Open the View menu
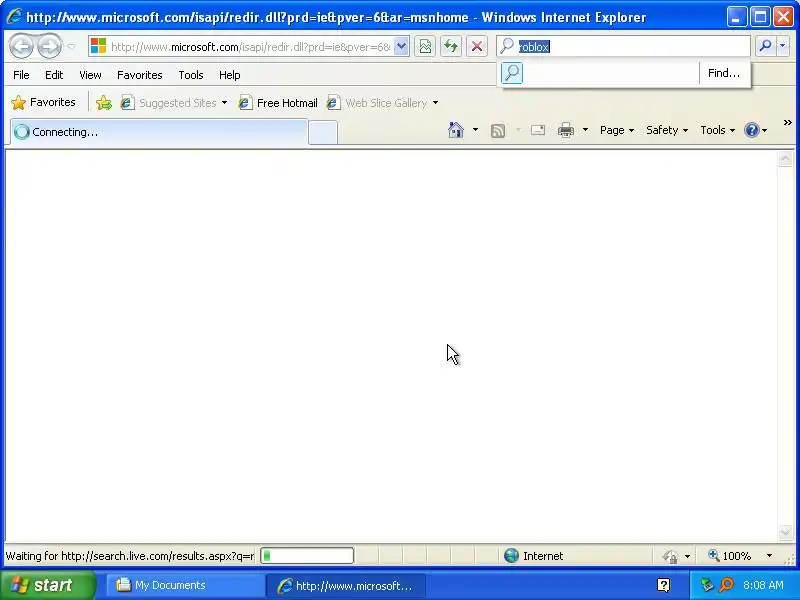 pos(90,75)
